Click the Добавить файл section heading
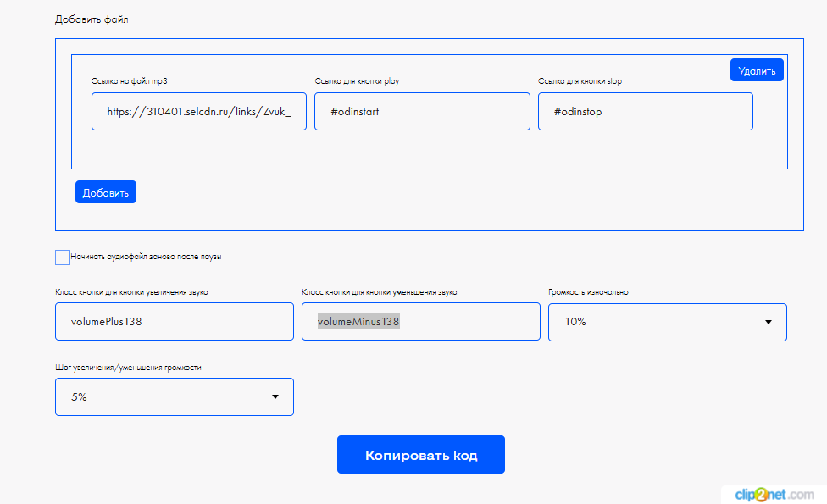 [91, 19]
